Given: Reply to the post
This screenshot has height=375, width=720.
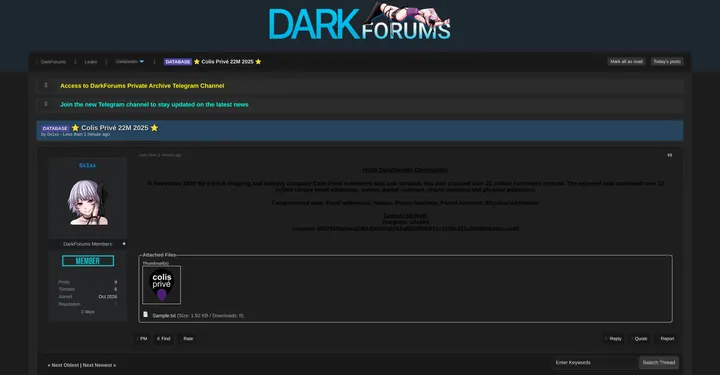Looking at the screenshot, I should click(614, 339).
